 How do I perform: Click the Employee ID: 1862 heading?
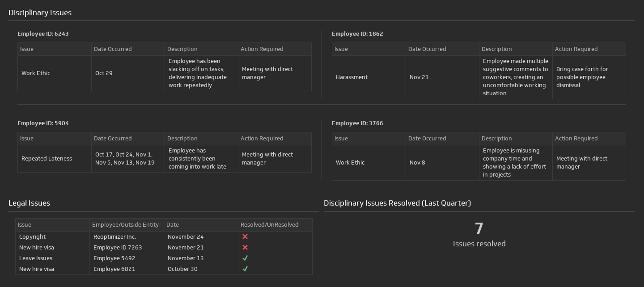pyautogui.click(x=357, y=34)
